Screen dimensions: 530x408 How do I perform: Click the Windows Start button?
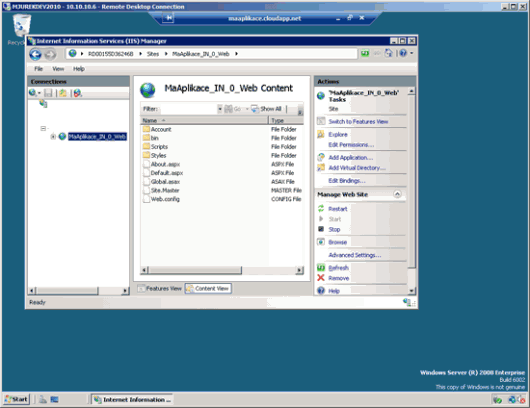[x=16, y=399]
